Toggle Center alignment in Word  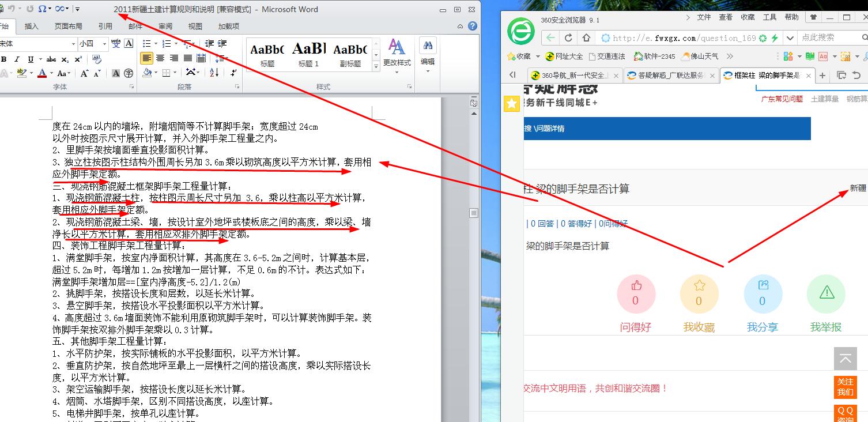(x=160, y=58)
